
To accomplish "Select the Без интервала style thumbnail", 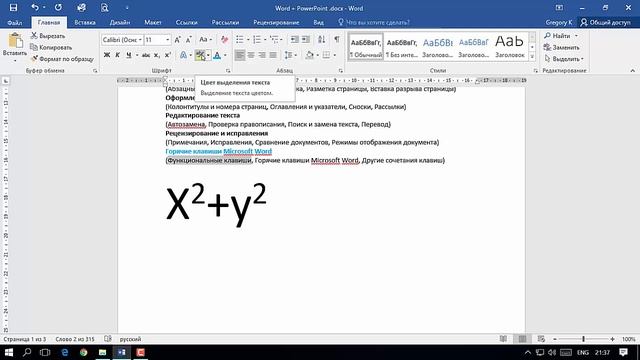I will [402, 47].
